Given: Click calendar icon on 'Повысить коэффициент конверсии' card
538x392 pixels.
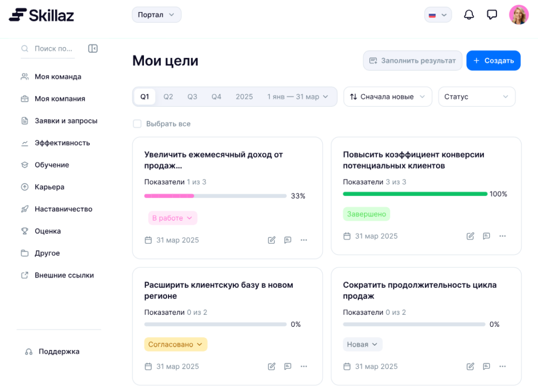Looking at the screenshot, I should [x=347, y=236].
